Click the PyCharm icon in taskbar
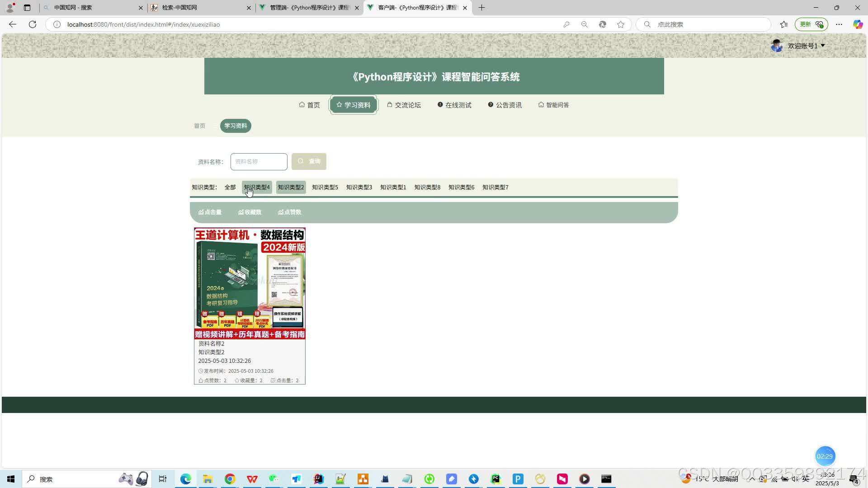Image resolution: width=868 pixels, height=488 pixels. 496,479
